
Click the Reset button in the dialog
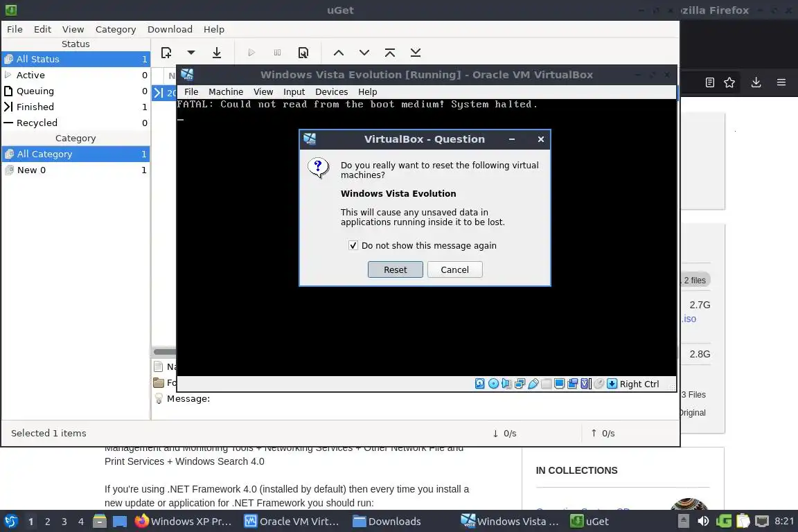[x=396, y=270]
